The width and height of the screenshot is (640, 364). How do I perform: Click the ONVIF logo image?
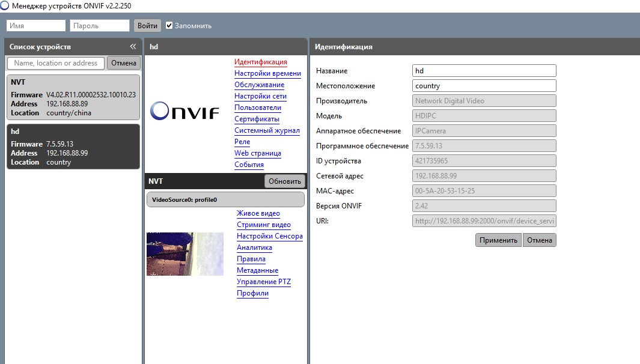pyautogui.click(x=184, y=111)
